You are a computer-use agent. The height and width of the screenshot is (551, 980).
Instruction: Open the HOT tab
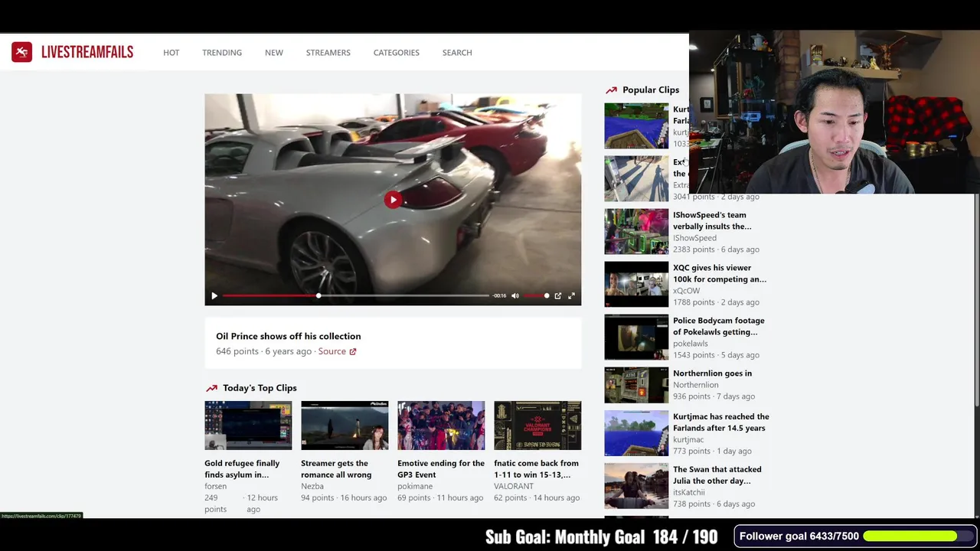click(171, 53)
